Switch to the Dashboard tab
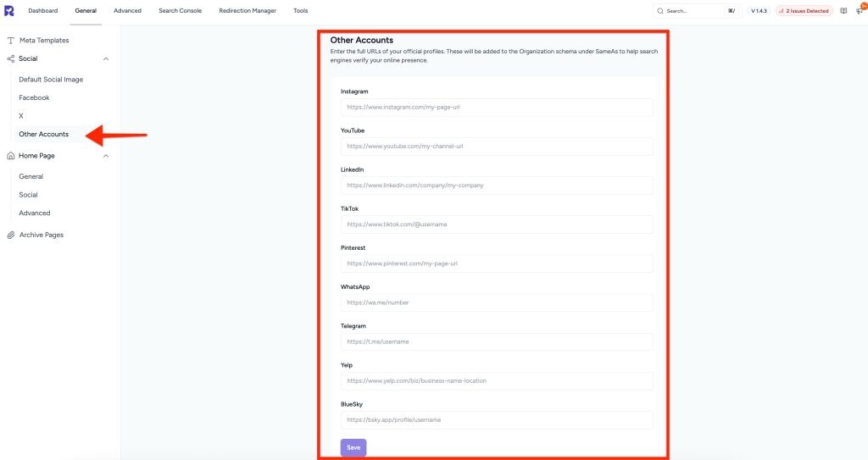Screen dimensions: 868x460 click(42, 11)
